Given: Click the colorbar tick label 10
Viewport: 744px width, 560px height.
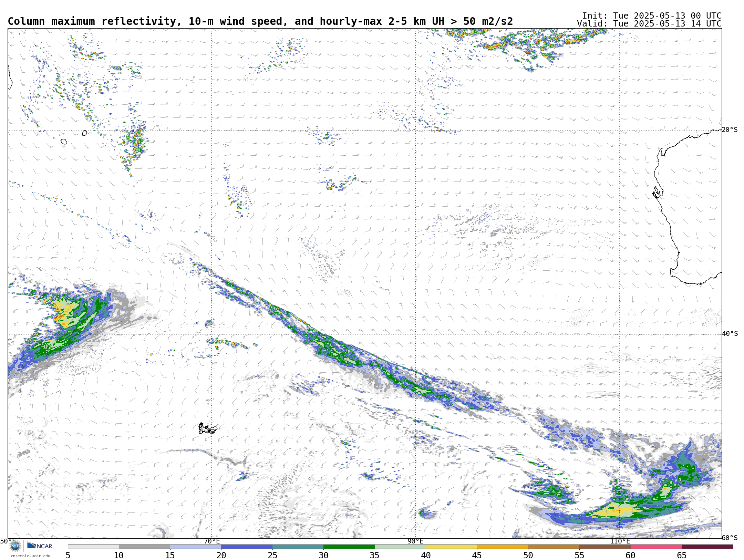Looking at the screenshot, I should point(119,556).
